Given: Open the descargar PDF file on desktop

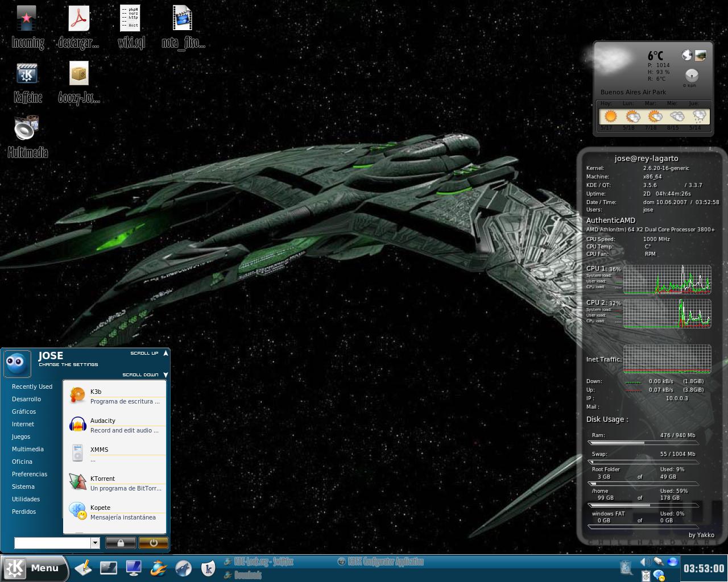Looking at the screenshot, I should (78, 27).
